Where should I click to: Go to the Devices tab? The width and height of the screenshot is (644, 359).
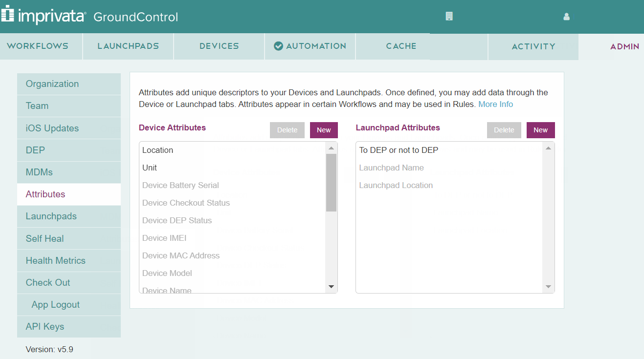(219, 46)
